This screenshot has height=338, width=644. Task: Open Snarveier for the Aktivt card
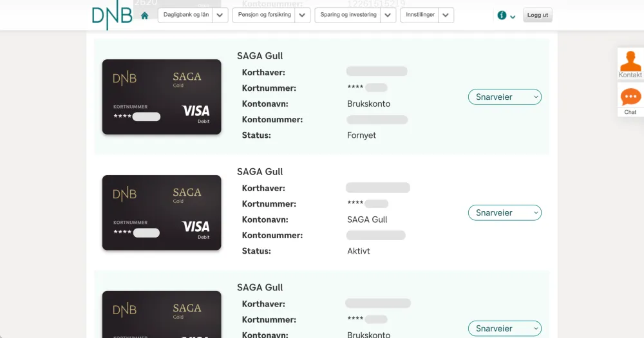(504, 213)
